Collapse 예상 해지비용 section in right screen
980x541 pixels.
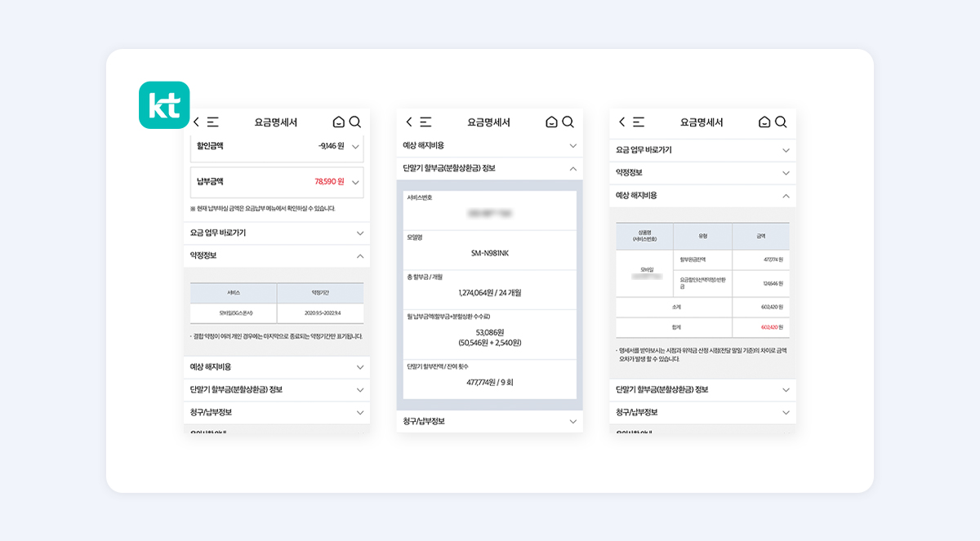pyautogui.click(x=786, y=196)
